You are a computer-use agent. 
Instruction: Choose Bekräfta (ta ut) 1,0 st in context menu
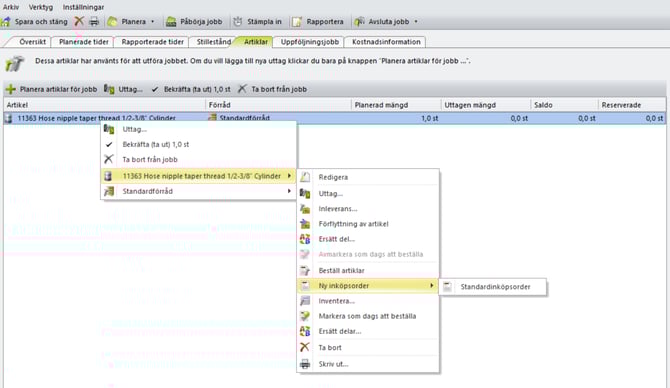coord(199,144)
